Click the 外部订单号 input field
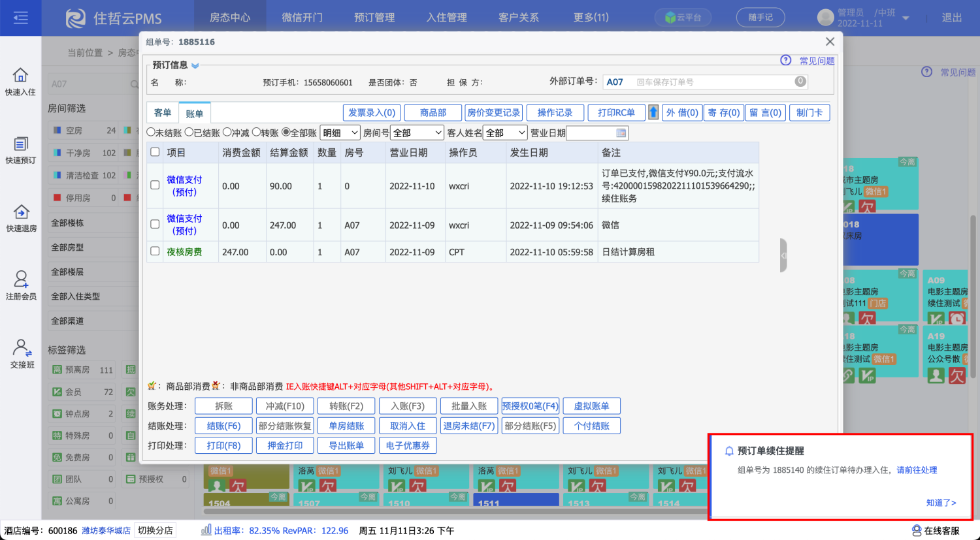 (706, 82)
